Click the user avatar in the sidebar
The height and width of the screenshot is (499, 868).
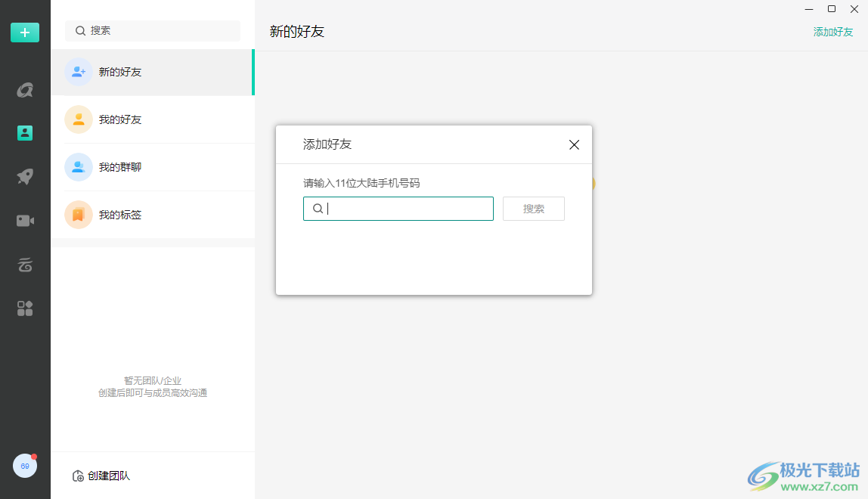[25, 466]
